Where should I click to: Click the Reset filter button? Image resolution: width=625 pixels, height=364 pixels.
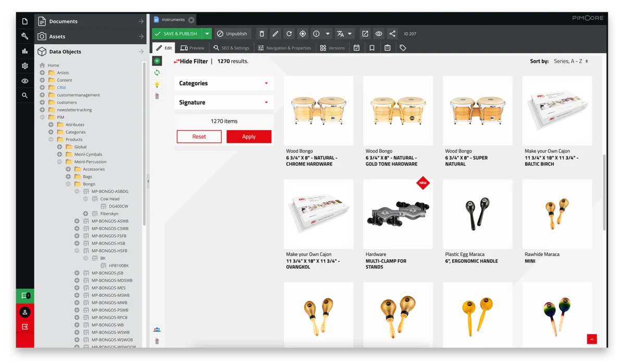tap(199, 136)
